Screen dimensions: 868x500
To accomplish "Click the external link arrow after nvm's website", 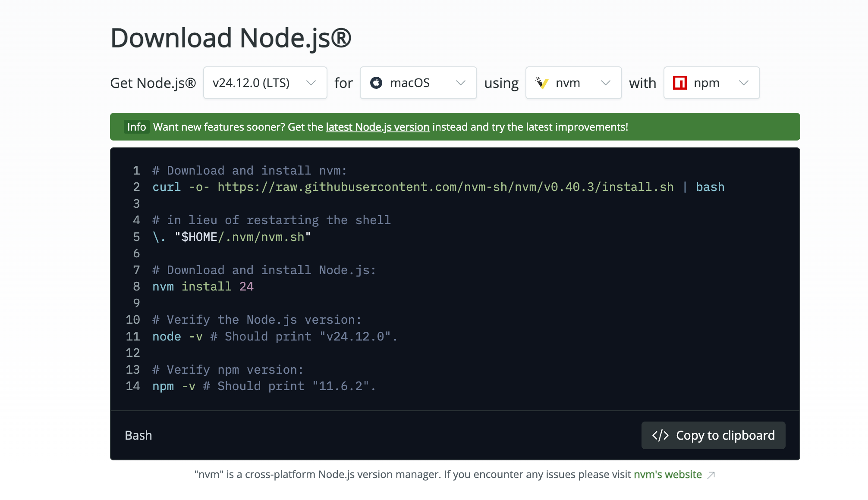I will (711, 475).
